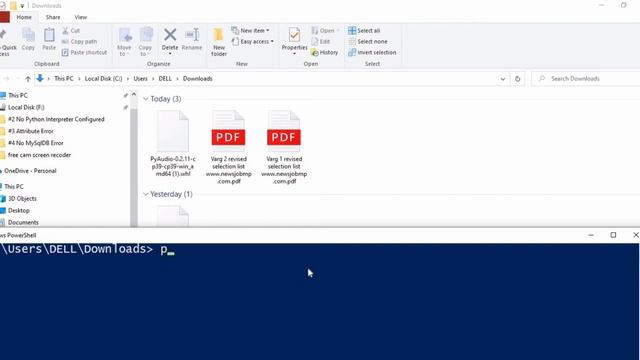Select the Varg 1 revised selection list PDF

coord(284,147)
